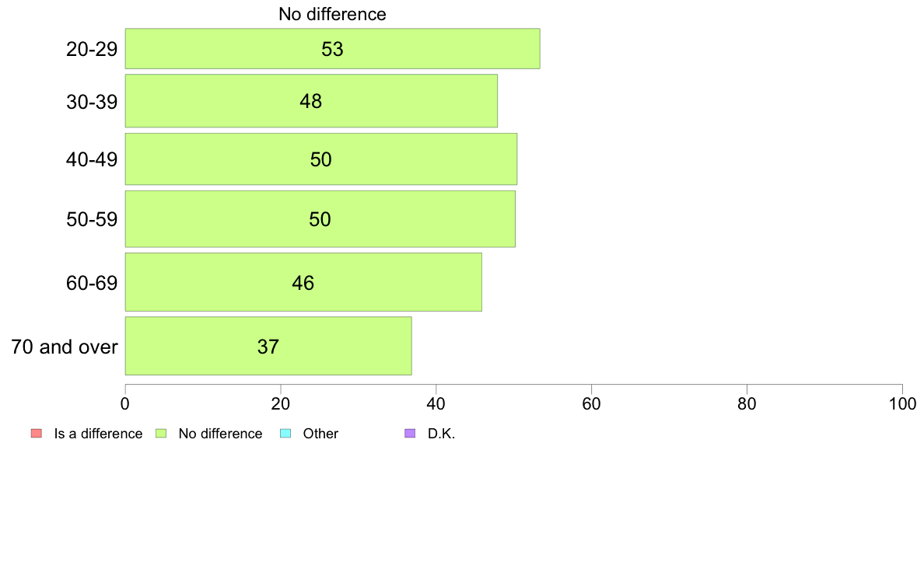Click the '40-49' age group label
The height and width of the screenshot is (572, 924).
92,159
